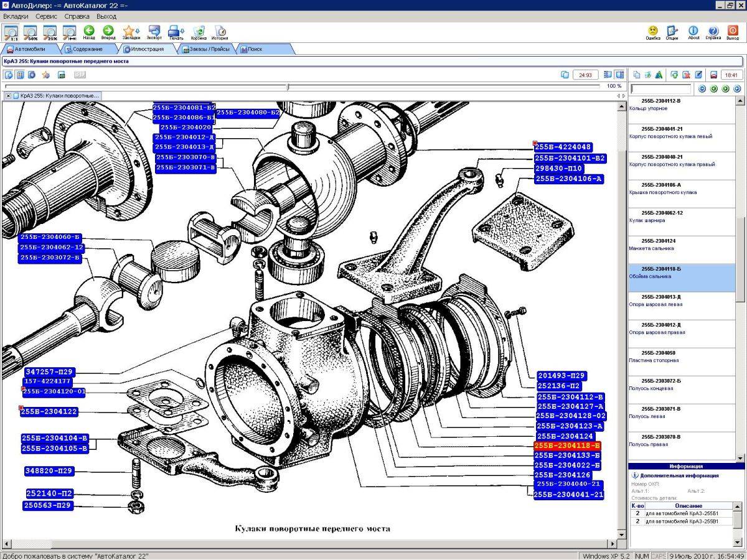Open the Сервис menu
The width and height of the screenshot is (747, 560).
point(47,16)
